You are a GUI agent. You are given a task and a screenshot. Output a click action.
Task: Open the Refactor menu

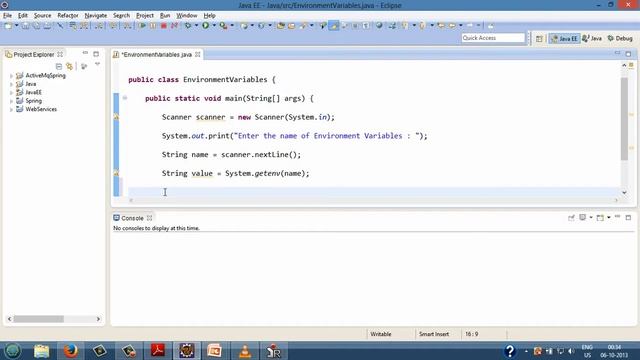pos(68,16)
